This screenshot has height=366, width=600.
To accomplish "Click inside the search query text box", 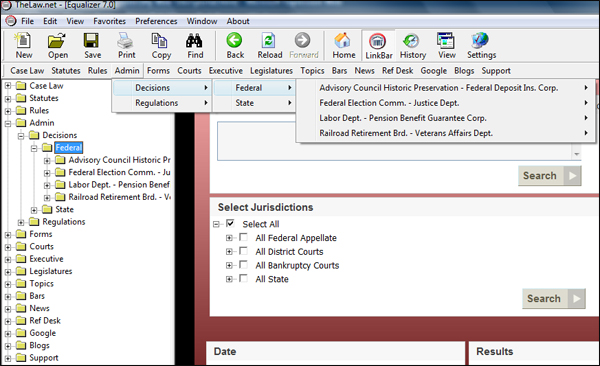I will coord(394,141).
